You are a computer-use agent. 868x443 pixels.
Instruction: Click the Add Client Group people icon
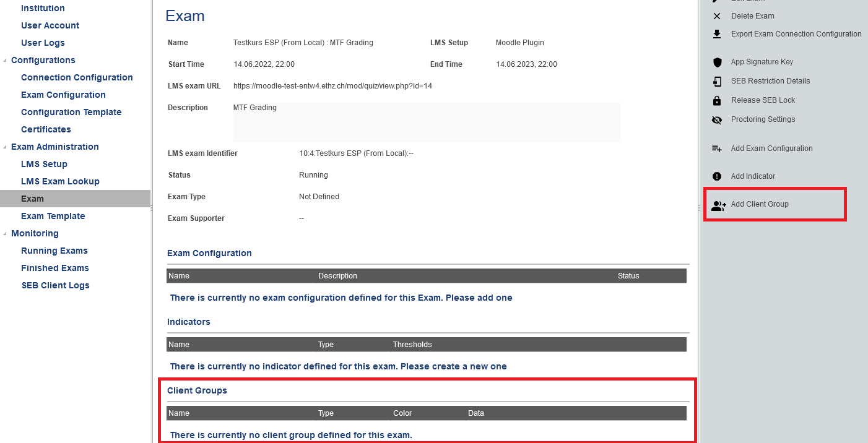pos(718,205)
